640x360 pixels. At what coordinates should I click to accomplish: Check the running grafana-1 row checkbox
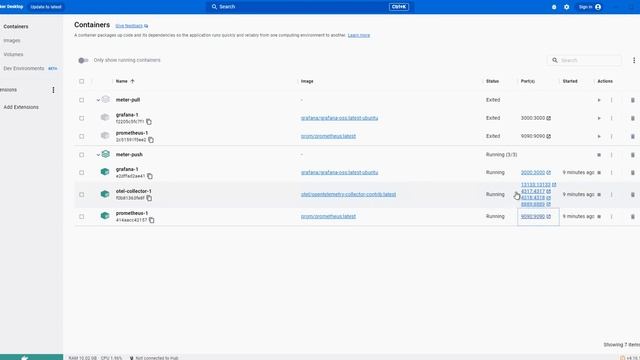tap(82, 173)
